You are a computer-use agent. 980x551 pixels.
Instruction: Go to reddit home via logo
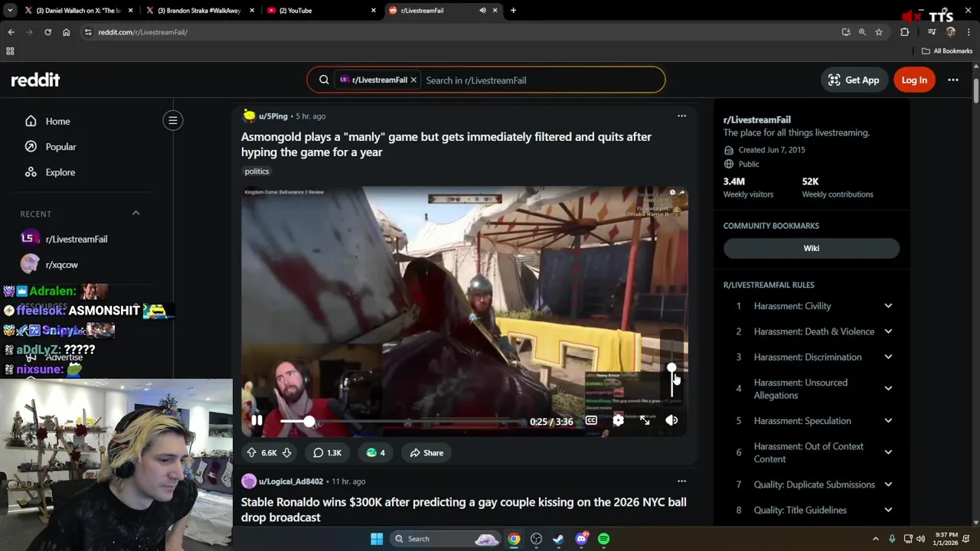click(35, 80)
